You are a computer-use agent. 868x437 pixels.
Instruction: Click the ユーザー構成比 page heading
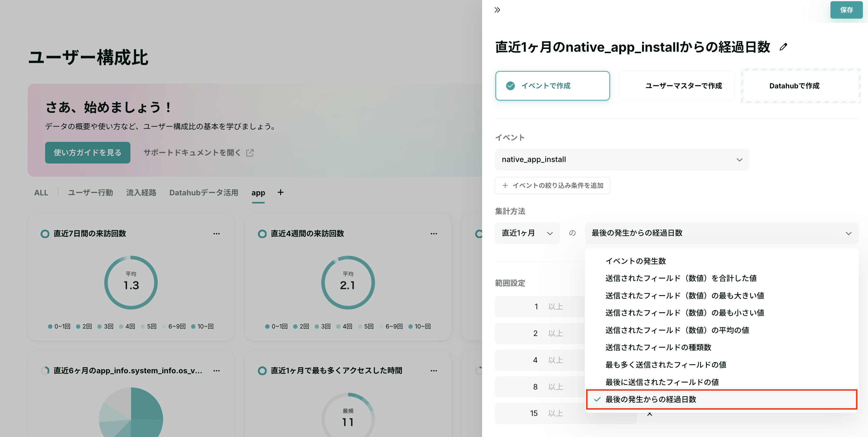pos(88,57)
